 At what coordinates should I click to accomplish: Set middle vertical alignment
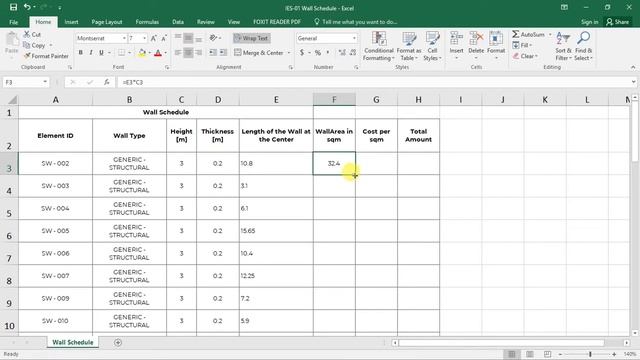[x=188, y=38]
